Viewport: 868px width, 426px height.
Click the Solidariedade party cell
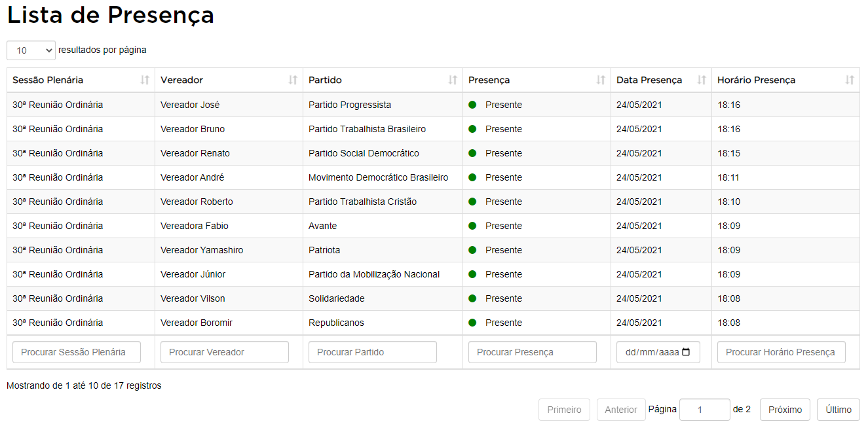(x=383, y=298)
